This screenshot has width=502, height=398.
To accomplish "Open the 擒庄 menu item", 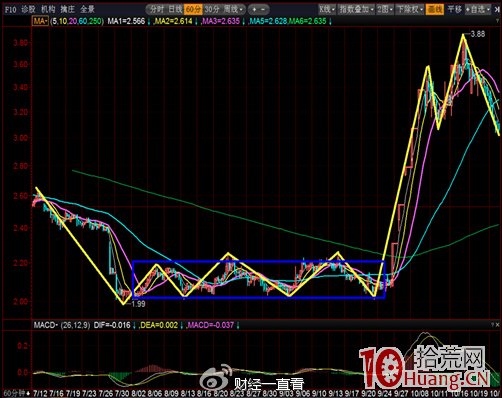I will (68, 9).
